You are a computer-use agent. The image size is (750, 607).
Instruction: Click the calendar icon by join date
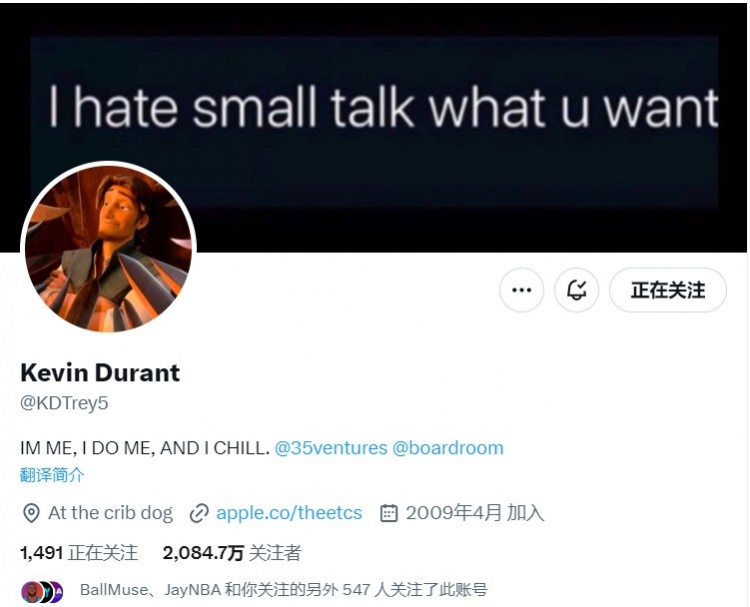click(x=388, y=513)
